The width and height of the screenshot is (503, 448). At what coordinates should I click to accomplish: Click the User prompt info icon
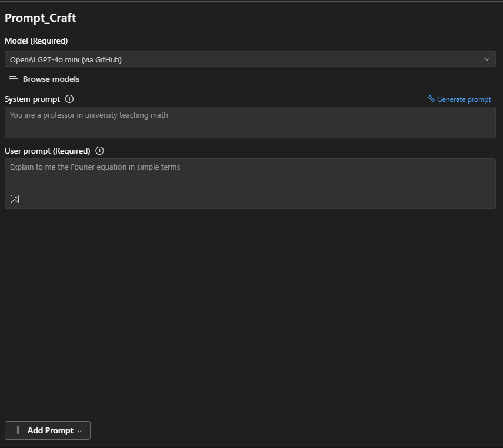click(99, 151)
